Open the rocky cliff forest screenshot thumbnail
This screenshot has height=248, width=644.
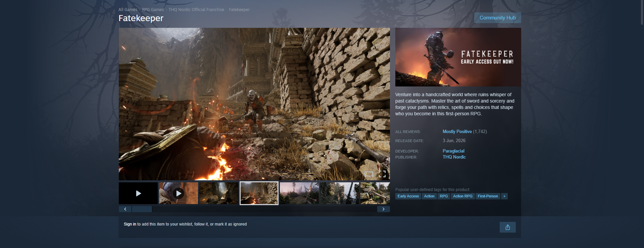pyautogui.click(x=340, y=193)
